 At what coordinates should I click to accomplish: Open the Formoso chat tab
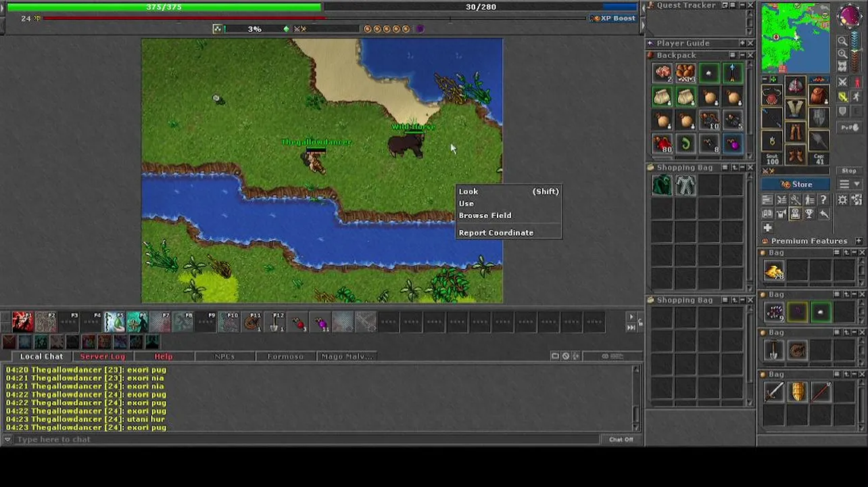pos(285,356)
